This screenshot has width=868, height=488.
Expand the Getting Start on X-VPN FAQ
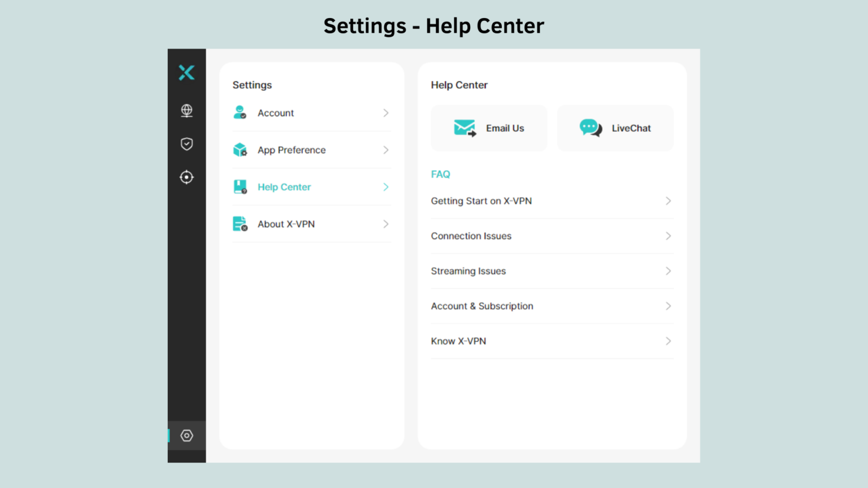pos(552,201)
